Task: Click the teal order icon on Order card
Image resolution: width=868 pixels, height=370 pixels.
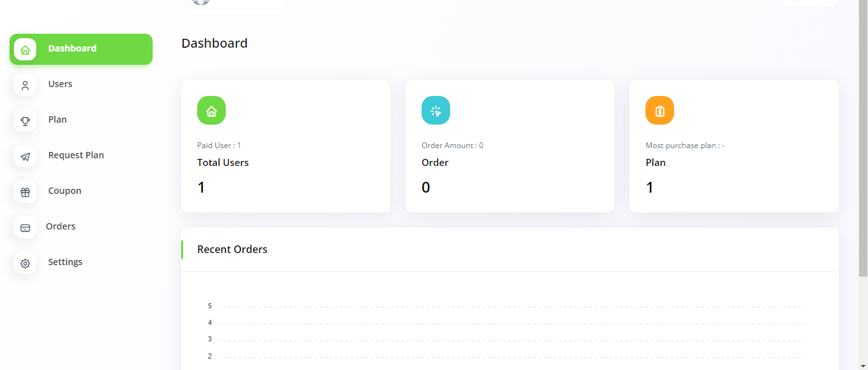Action: tap(436, 110)
